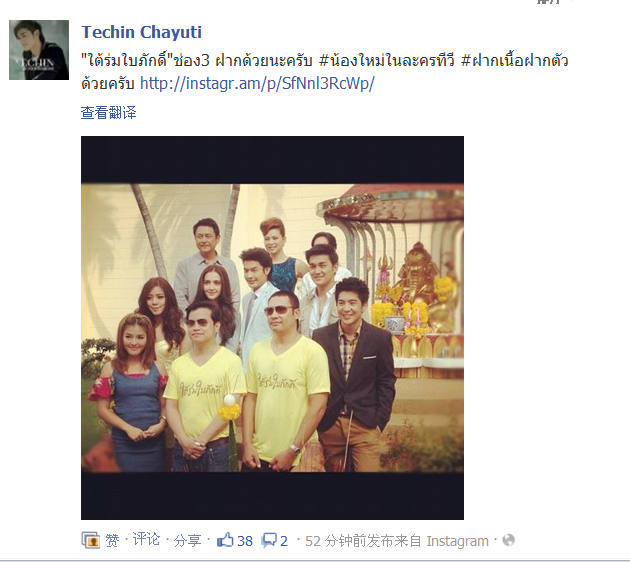Image resolution: width=630 pixels, height=562 pixels.
Task: Share the post with 分享
Action: (187, 541)
